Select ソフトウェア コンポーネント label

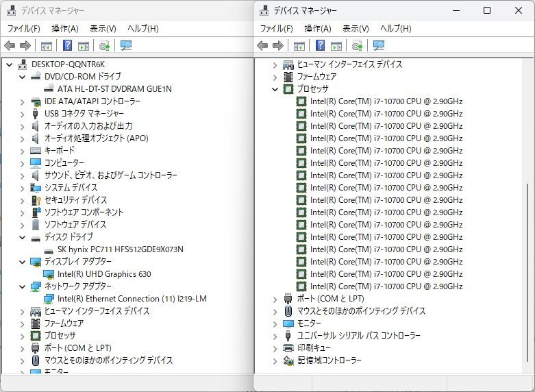(84, 212)
